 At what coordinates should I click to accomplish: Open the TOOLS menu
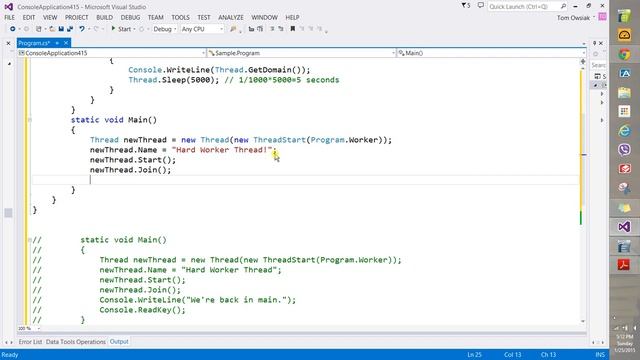click(180, 17)
